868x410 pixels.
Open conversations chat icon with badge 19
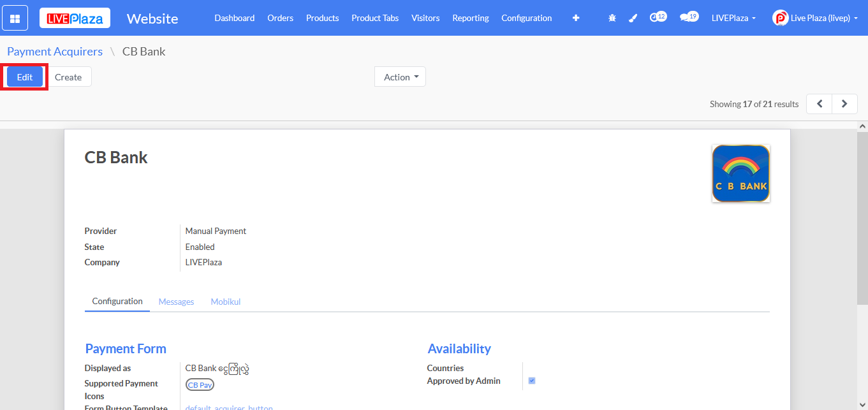tap(689, 17)
